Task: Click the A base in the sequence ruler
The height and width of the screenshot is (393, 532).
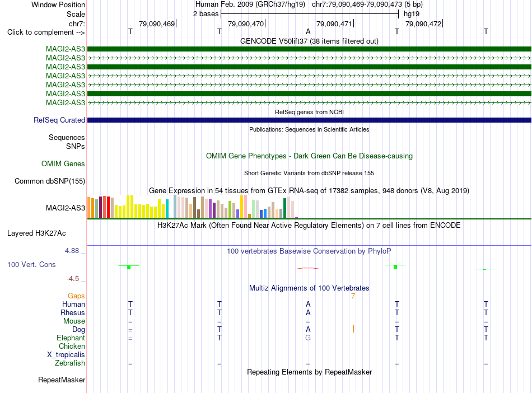Action: click(308, 31)
